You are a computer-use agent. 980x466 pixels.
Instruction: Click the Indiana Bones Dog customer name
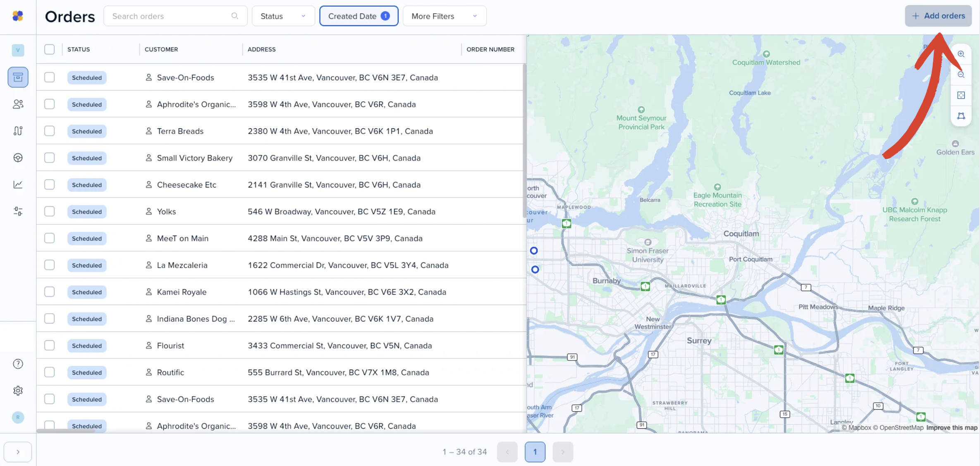coord(196,319)
